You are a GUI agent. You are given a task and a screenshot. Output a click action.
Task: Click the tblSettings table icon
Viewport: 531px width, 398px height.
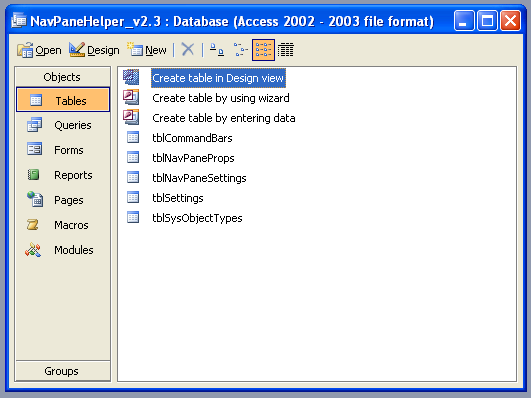[133, 197]
